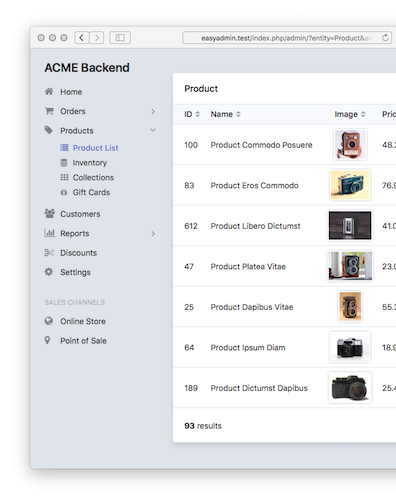Click the Products tag icon

coord(49,130)
